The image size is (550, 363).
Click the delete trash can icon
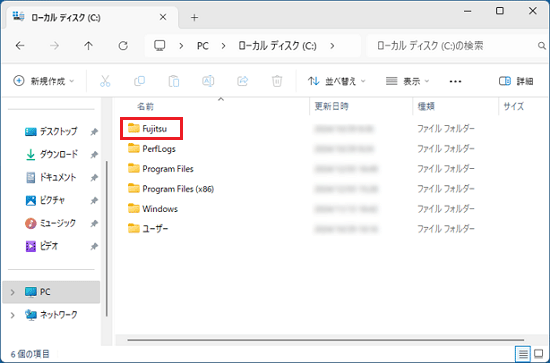pos(277,81)
